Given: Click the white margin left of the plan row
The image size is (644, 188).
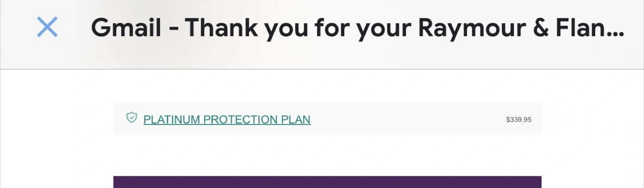Looking at the screenshot, I should pos(57,119).
